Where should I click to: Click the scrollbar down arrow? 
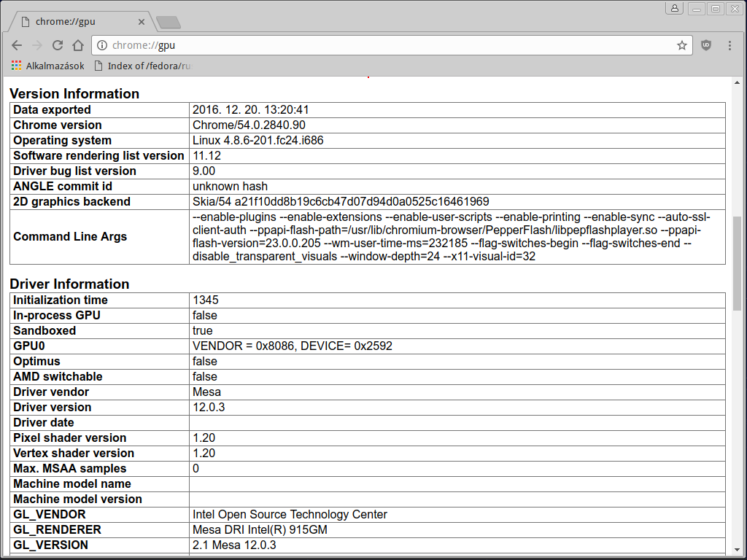[737, 550]
